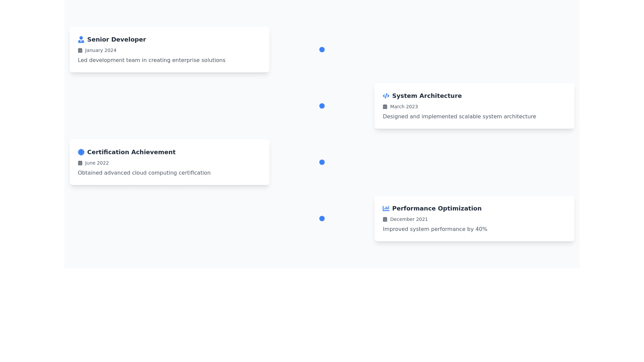Viewport: 644px width, 362px height.
Task: Click the timeline dot for Certification Achievement
Action: pyautogui.click(x=322, y=162)
